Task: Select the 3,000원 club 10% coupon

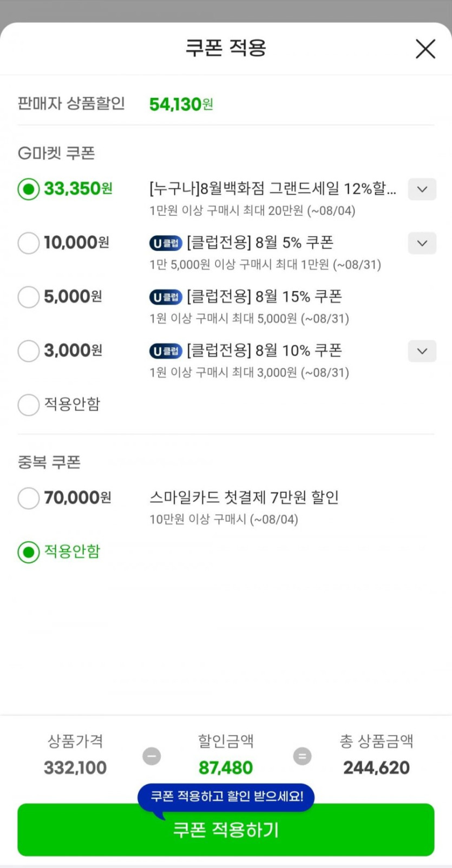Action: click(x=29, y=351)
